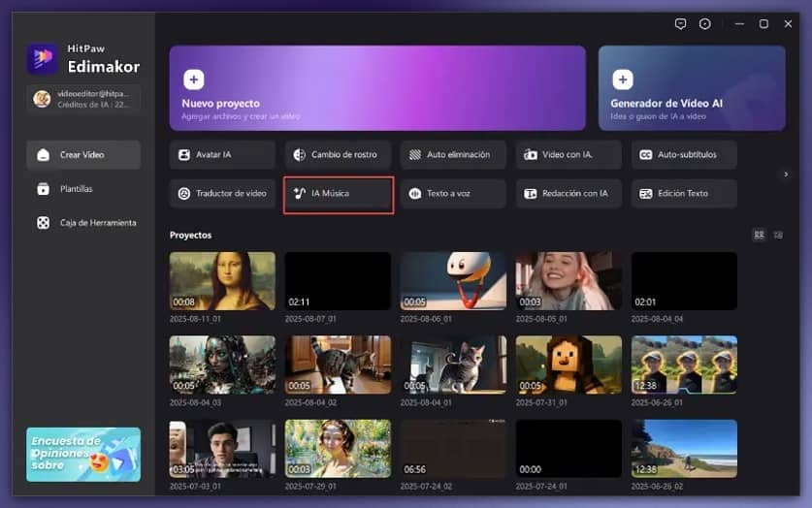812x508 pixels.
Task: Click the Cambio de rostro icon
Action: pos(300,155)
